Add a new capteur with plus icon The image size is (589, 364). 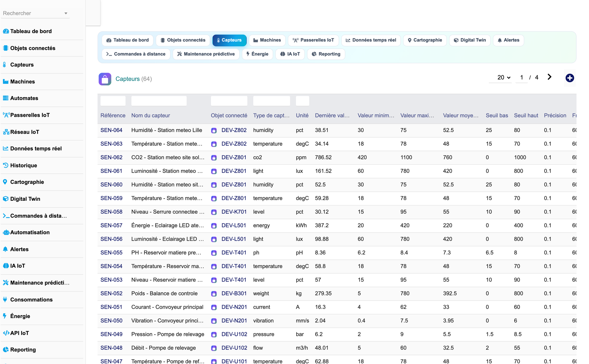coord(570,78)
